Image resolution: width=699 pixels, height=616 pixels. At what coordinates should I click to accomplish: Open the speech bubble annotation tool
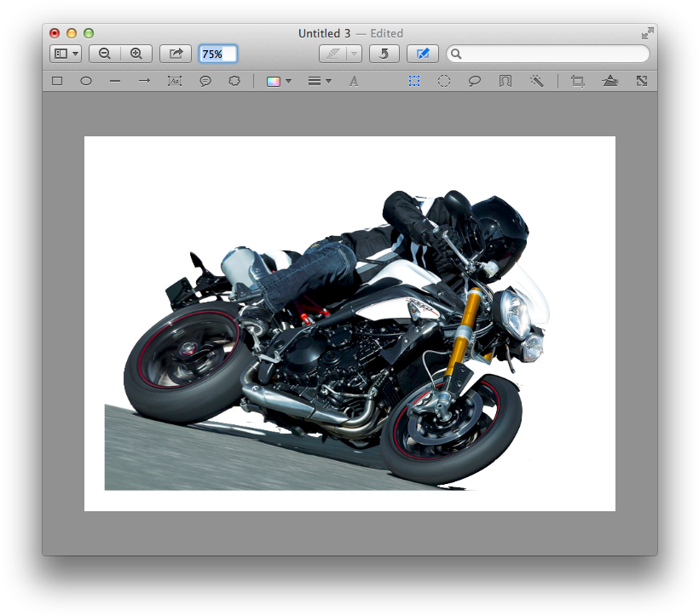[205, 80]
